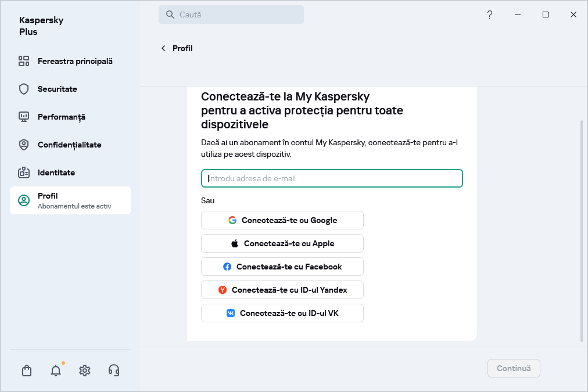
Task: Click the search magnifier icon
Action: (170, 15)
